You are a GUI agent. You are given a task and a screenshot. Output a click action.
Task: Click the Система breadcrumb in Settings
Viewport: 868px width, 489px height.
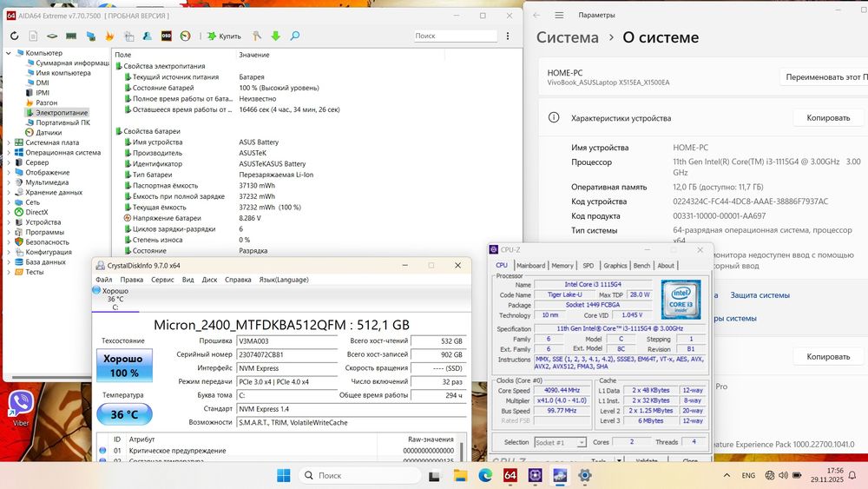coord(568,37)
